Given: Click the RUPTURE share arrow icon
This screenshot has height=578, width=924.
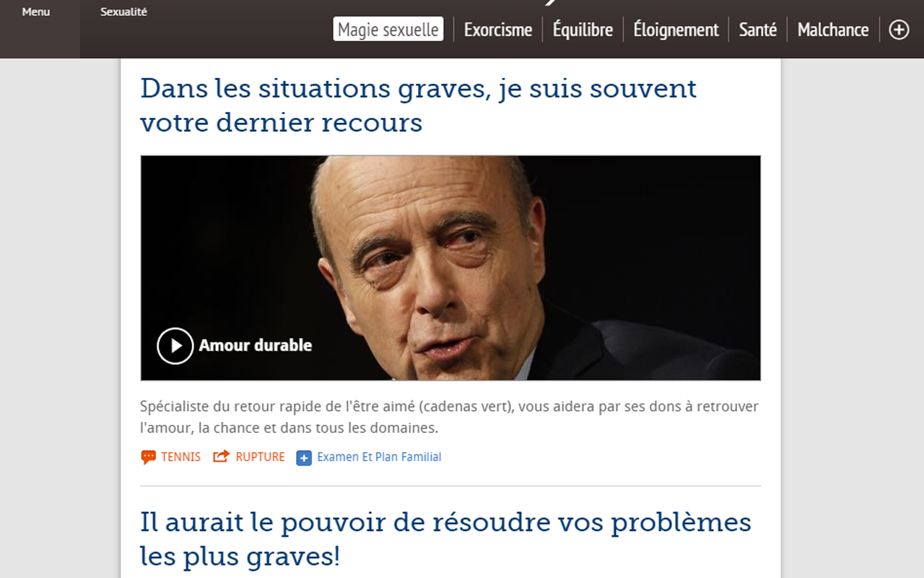Looking at the screenshot, I should point(221,456).
